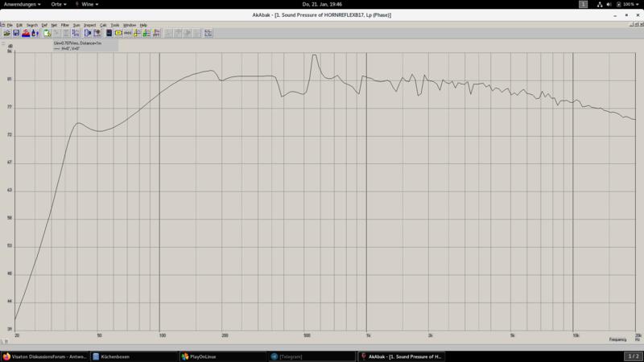Open the Orte menu dropdown
Screen dimensions: 644x362
59,4
